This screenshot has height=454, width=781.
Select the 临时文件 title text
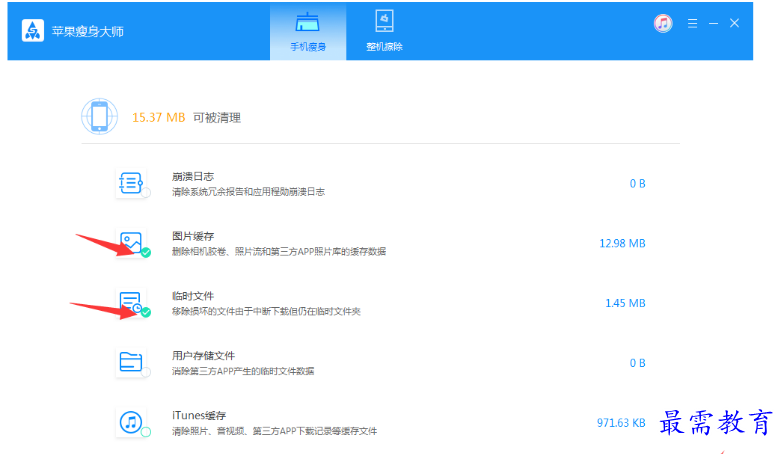pyautogui.click(x=193, y=296)
